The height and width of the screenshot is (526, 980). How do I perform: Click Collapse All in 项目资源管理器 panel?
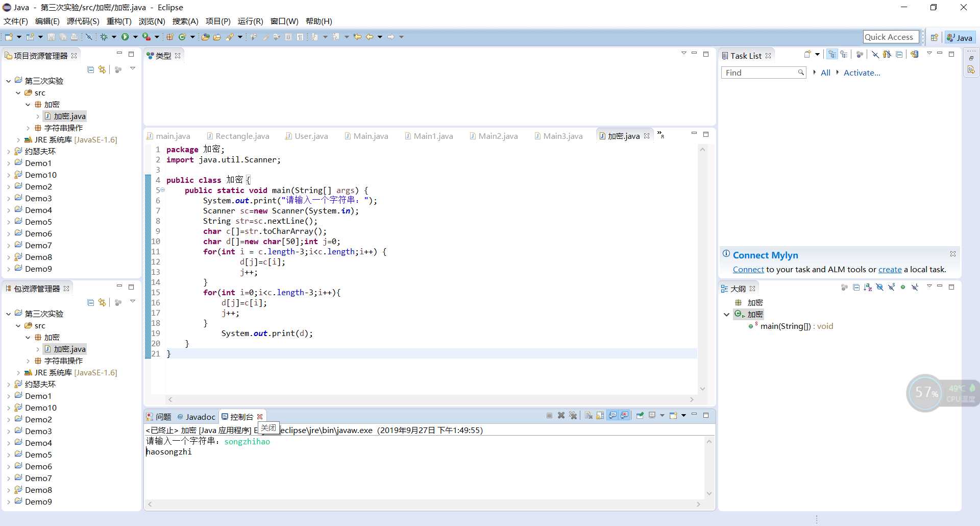[90, 69]
